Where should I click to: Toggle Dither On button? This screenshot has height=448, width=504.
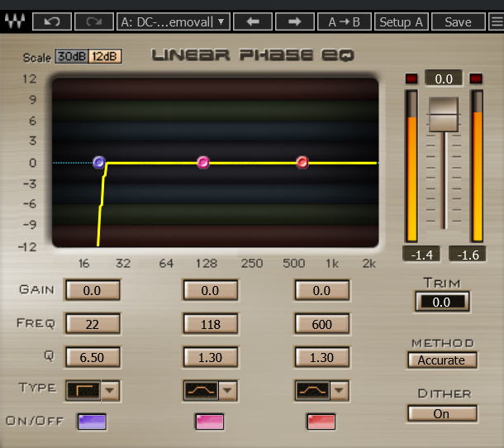(442, 413)
